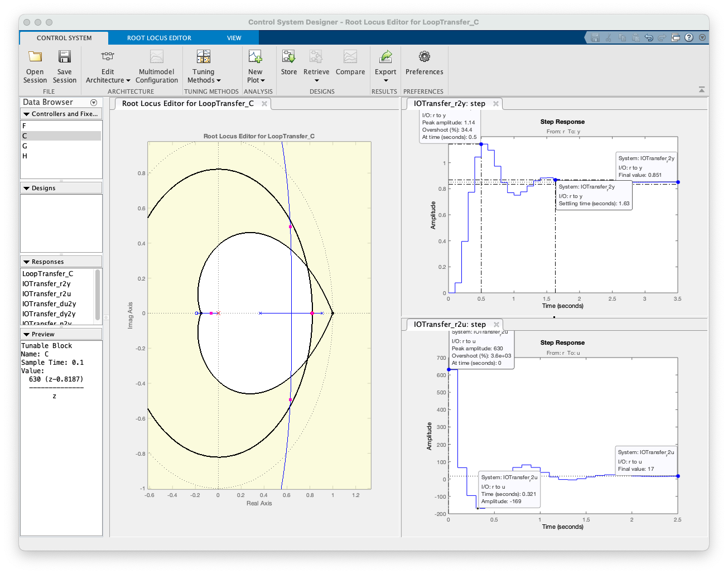The width and height of the screenshot is (728, 574).
Task: Select block H in controllers list
Action: tap(61, 156)
